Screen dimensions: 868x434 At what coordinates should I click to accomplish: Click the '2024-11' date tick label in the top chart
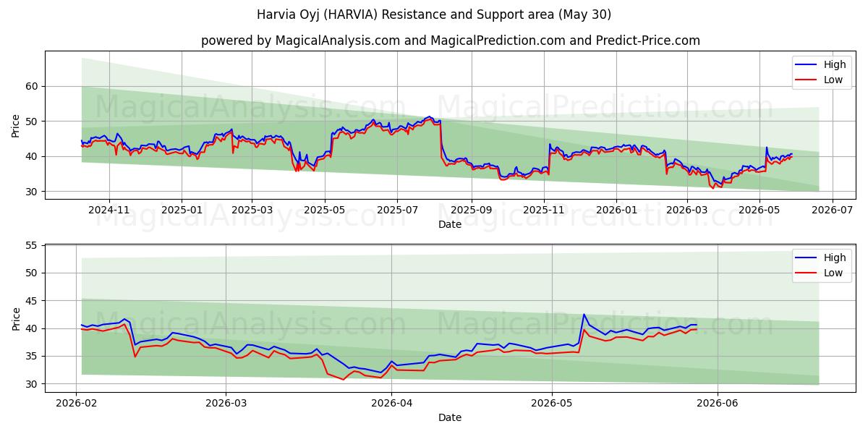click(109, 210)
